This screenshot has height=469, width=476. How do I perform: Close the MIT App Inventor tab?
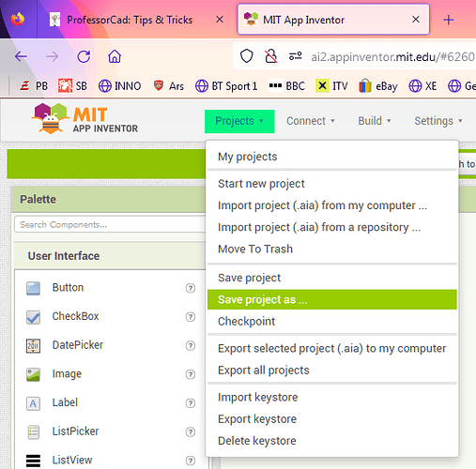pos(416,20)
